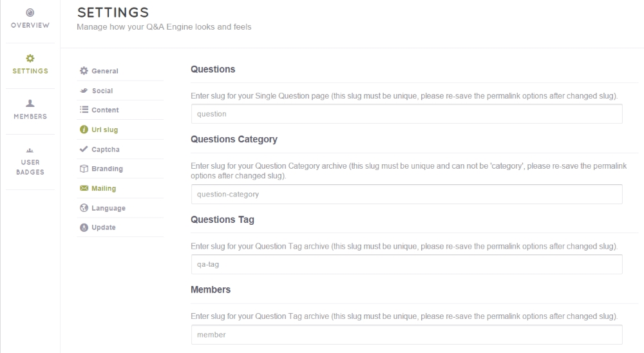Image resolution: width=644 pixels, height=353 pixels.
Task: Go to the Members page
Action: pos(30,116)
